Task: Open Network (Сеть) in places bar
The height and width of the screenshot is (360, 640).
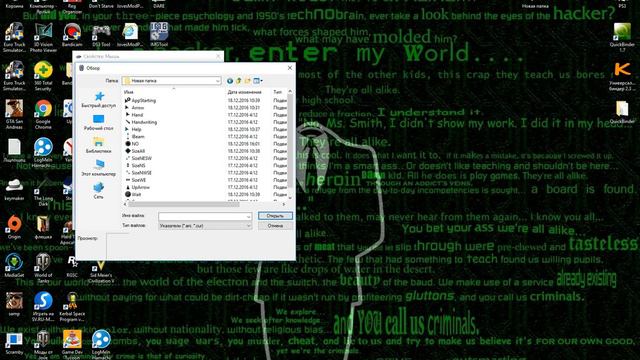Action: [x=98, y=191]
